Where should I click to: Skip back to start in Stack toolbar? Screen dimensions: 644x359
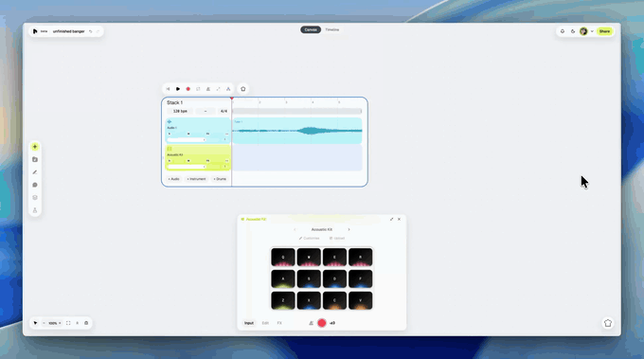[x=168, y=89]
